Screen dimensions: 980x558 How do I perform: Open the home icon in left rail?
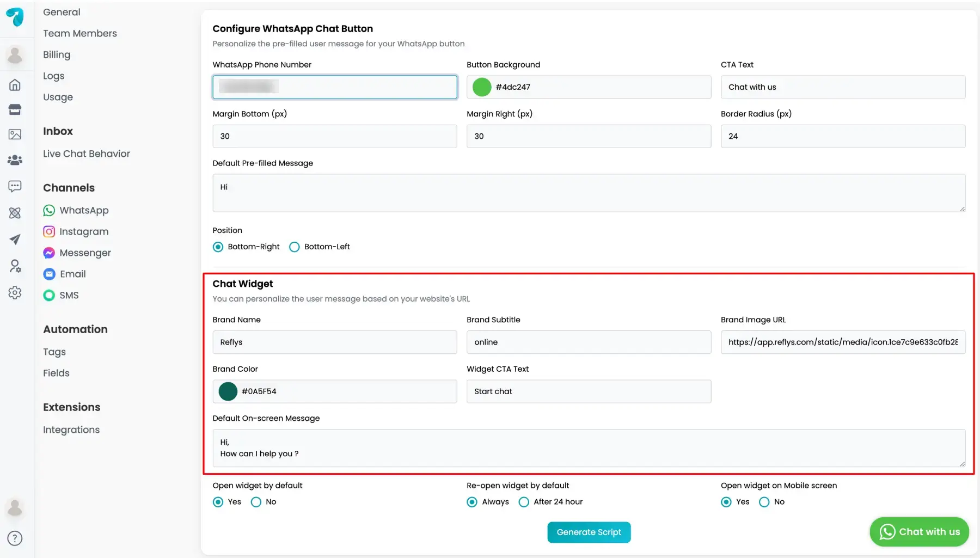point(15,84)
